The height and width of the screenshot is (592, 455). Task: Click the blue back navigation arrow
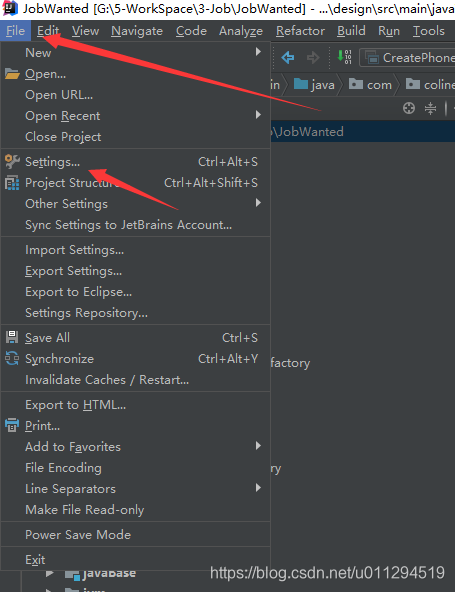pyautogui.click(x=288, y=58)
